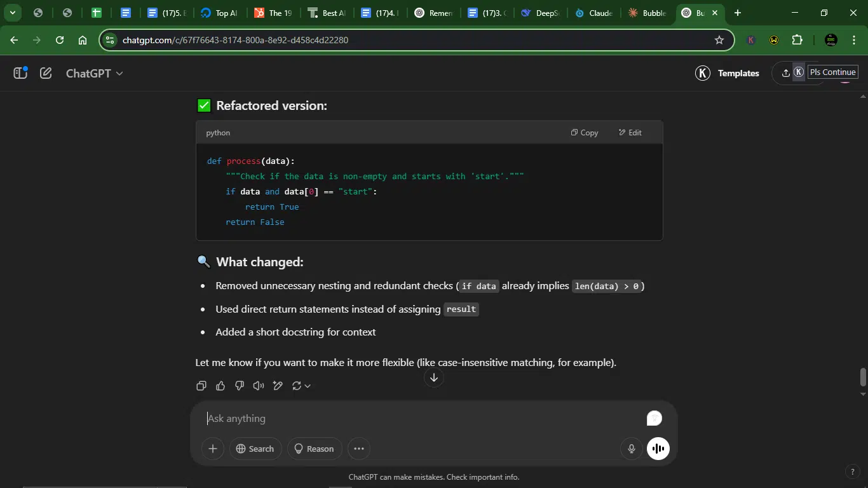Go back in browser history
Screen dimensions: 868x488
coord(14,40)
